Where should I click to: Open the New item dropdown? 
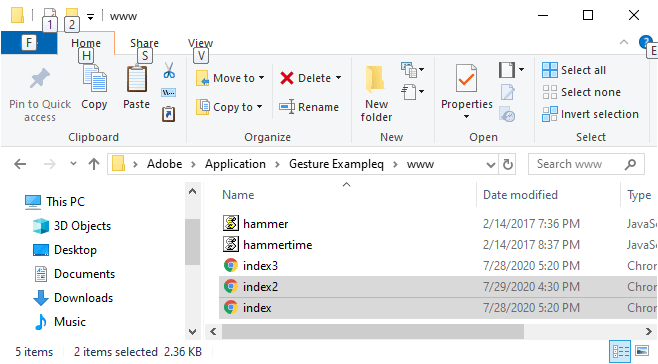click(x=413, y=70)
